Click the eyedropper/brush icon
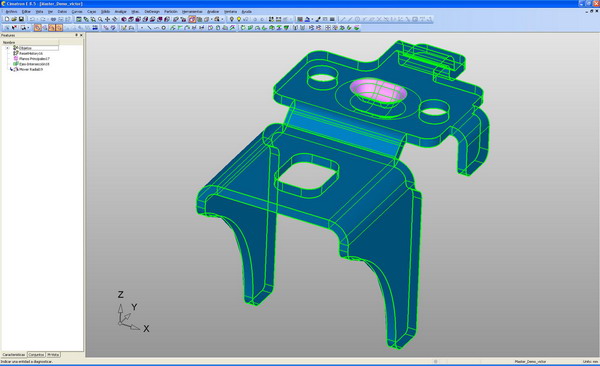 pos(318,19)
